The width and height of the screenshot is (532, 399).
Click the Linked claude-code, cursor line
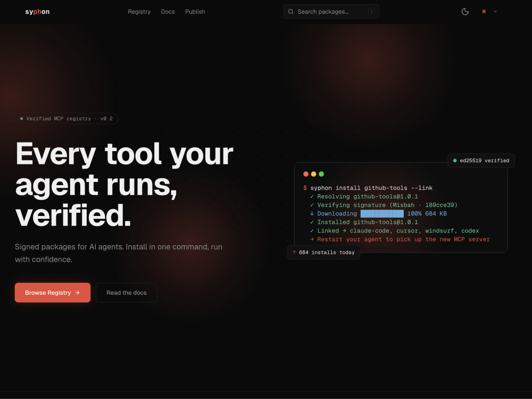394,231
